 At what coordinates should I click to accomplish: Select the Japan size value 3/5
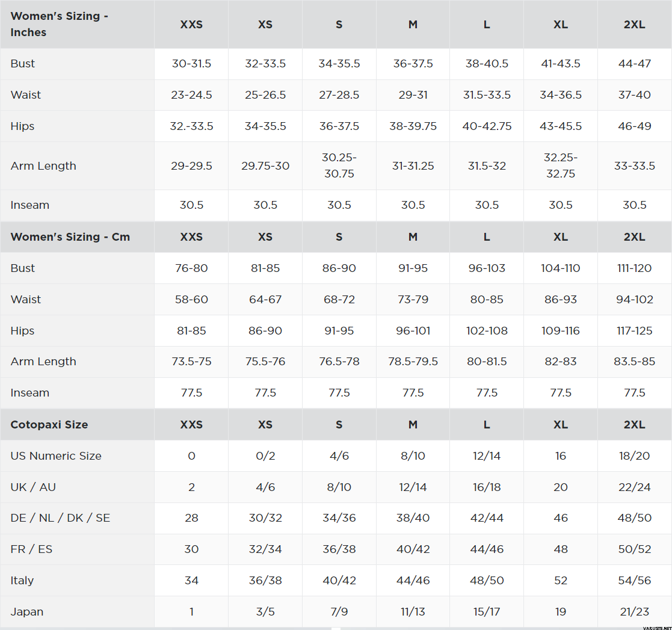265,612
